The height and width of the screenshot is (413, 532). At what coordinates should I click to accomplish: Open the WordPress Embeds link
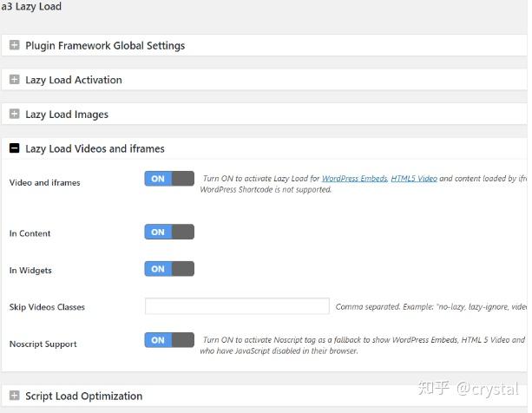click(354, 179)
